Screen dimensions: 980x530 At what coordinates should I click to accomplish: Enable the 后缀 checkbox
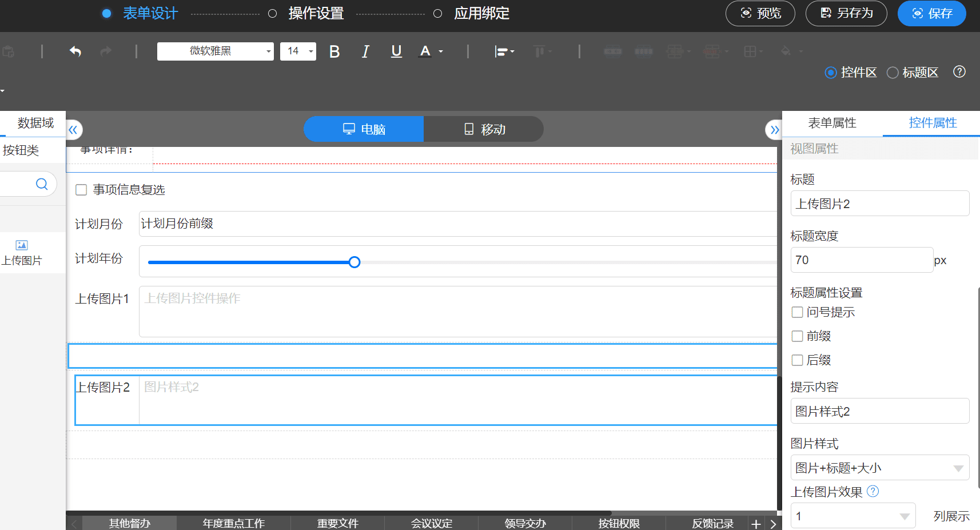pos(797,360)
